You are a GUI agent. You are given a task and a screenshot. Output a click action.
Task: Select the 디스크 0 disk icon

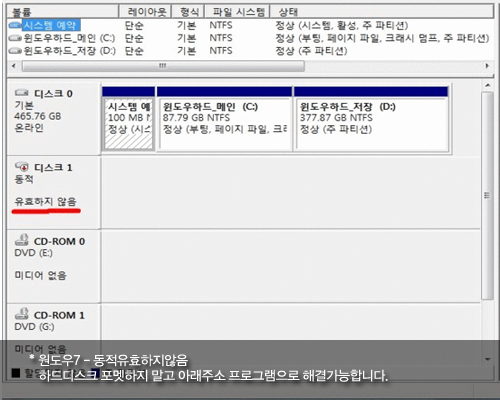(x=22, y=93)
